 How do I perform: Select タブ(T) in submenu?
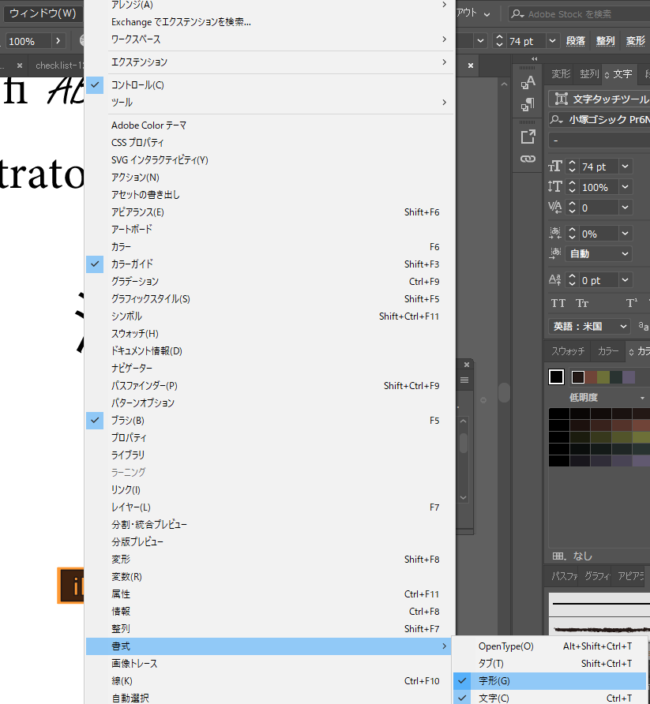pos(549,663)
